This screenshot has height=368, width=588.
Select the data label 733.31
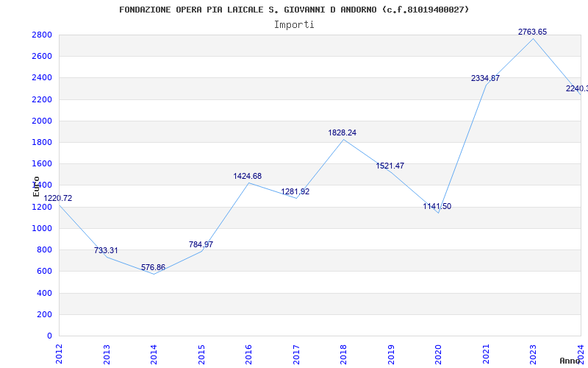[x=106, y=250]
